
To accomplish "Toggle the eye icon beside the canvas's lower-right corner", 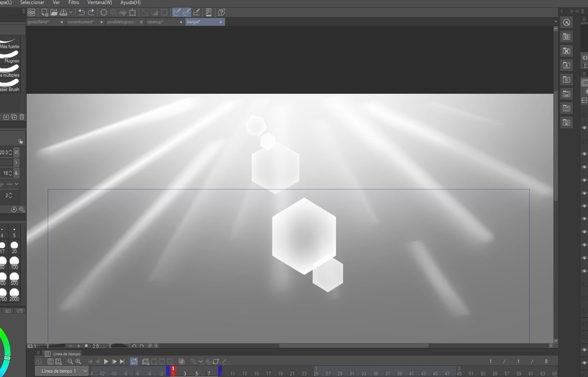I will click(x=584, y=350).
